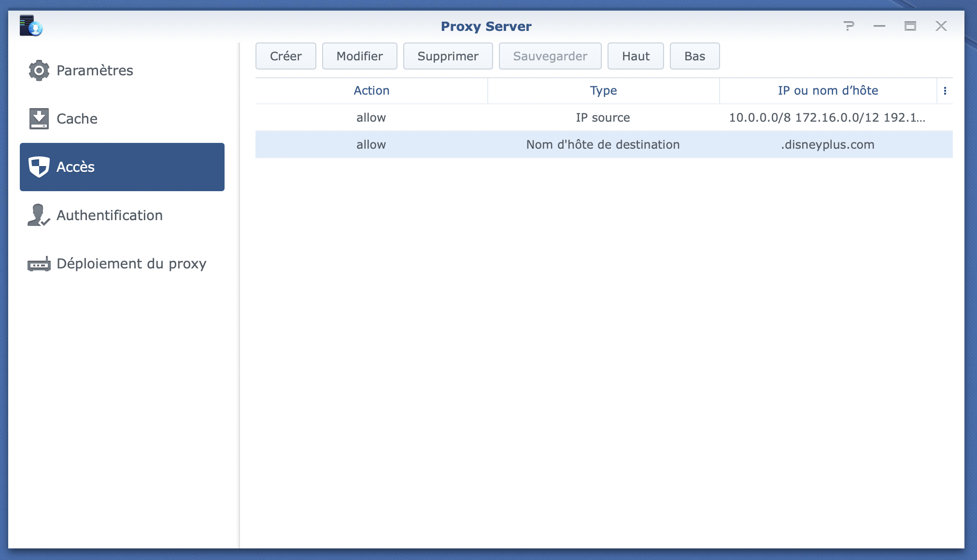This screenshot has height=560, width=977.
Task: Open help via the question mark icon
Action: [x=849, y=26]
